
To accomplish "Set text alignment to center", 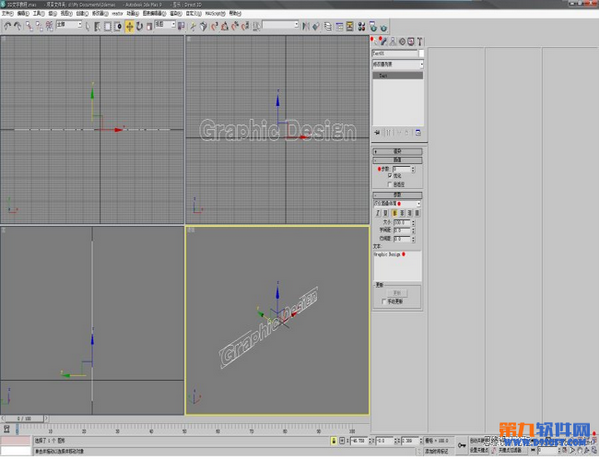I will pos(402,213).
